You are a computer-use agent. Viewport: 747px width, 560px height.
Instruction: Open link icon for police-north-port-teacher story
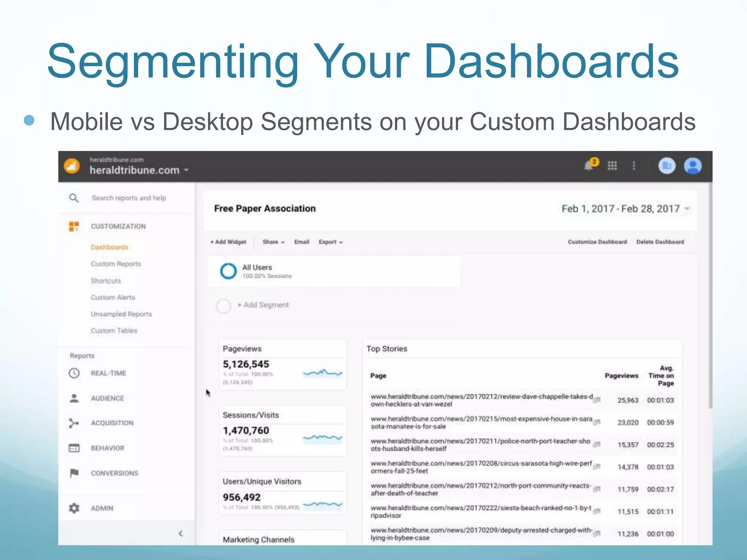click(x=597, y=444)
